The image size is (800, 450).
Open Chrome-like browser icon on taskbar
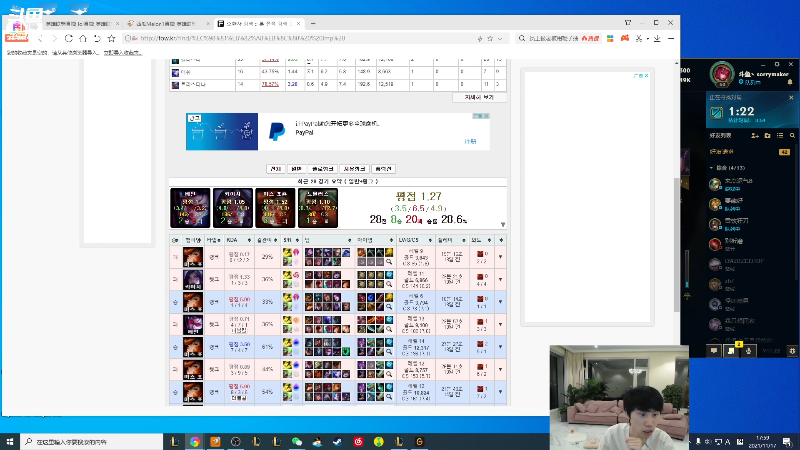click(194, 442)
